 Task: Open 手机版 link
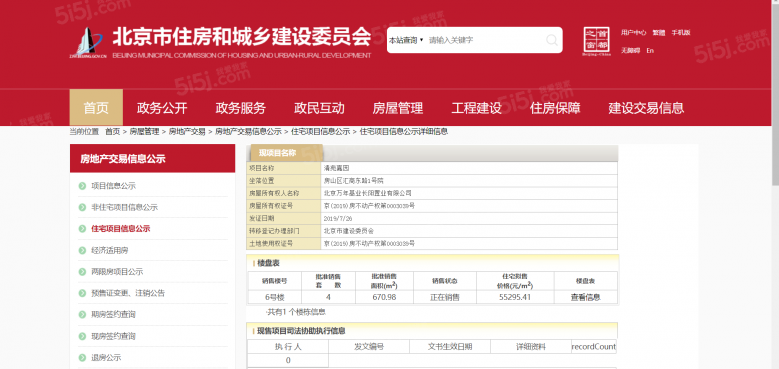pyautogui.click(x=681, y=33)
